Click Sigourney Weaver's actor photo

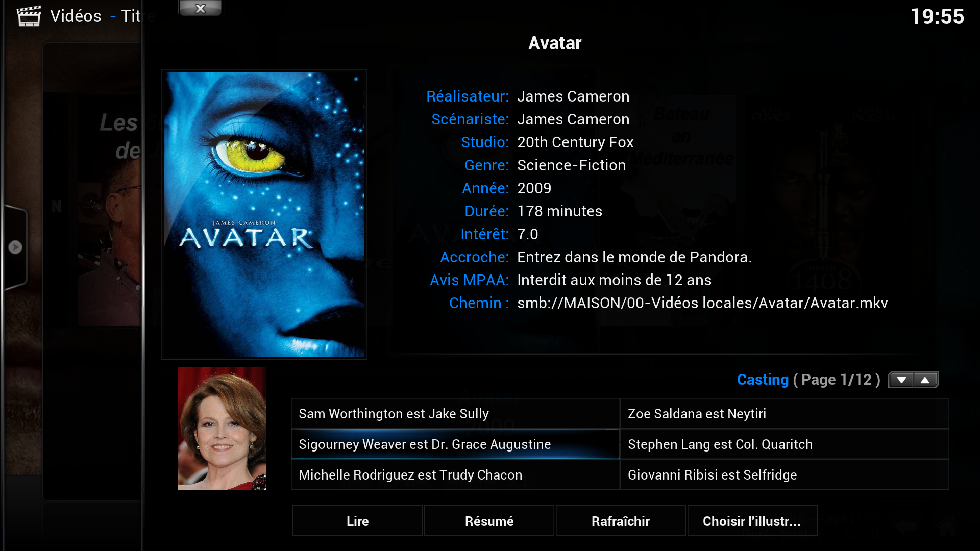coord(222,429)
